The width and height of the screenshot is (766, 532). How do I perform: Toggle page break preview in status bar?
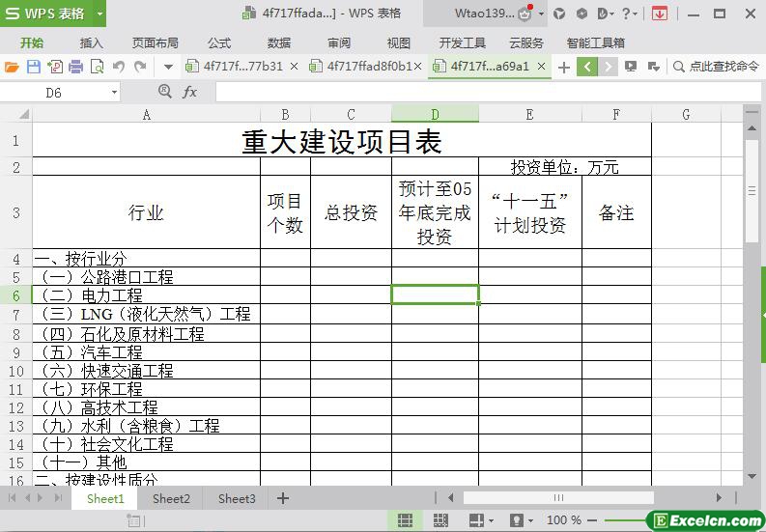[x=440, y=520]
